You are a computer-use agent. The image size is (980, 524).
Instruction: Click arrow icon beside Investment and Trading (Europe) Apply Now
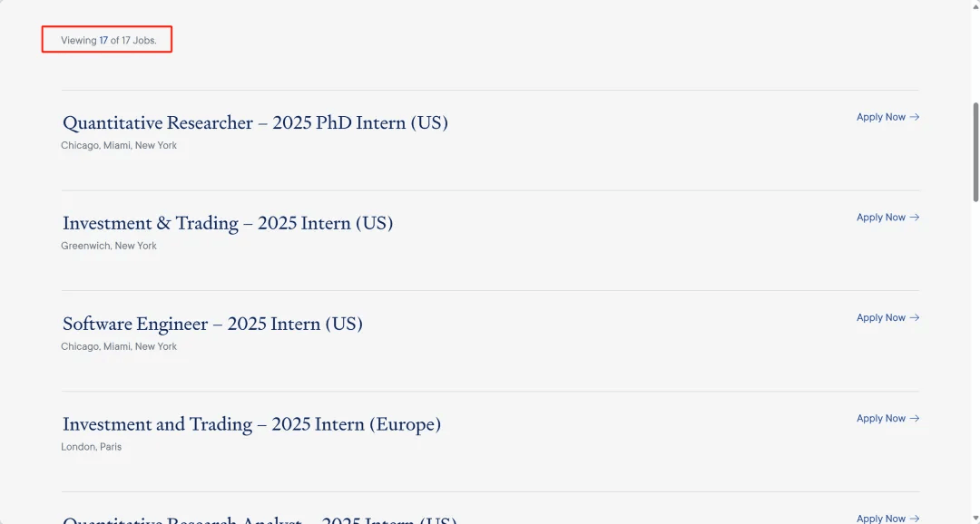pos(915,419)
